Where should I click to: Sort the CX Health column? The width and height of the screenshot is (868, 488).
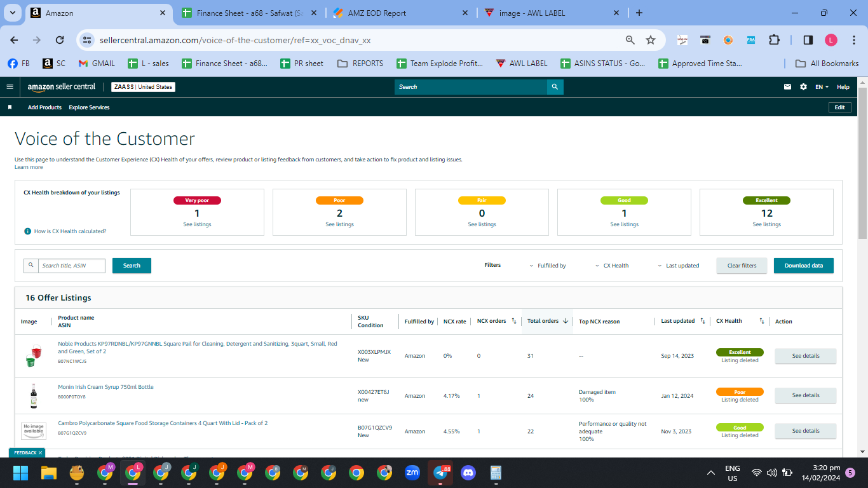point(762,321)
